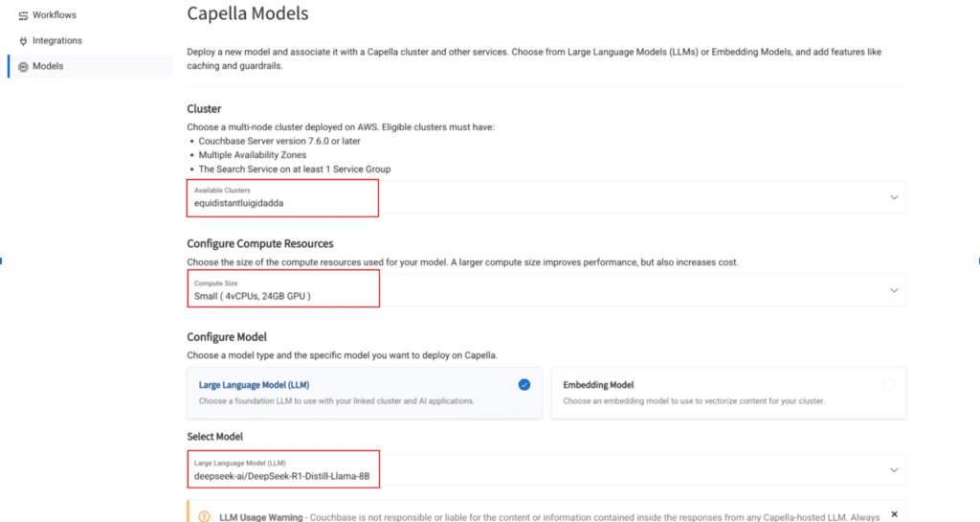The height and width of the screenshot is (522, 980).
Task: Dismiss the LLM Usage Warning banner
Action: click(x=894, y=514)
